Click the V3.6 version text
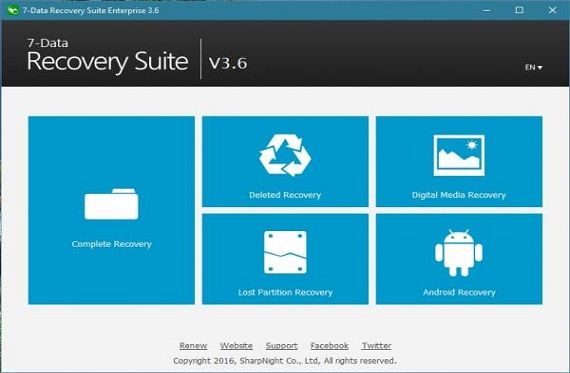 pyautogui.click(x=228, y=63)
